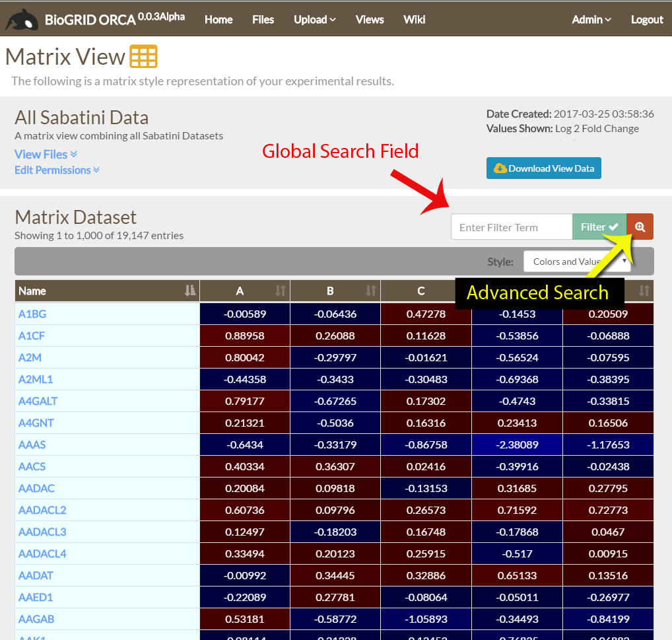
Task: Select cell value -0.67265 in A4GALT row
Action: [335, 401]
